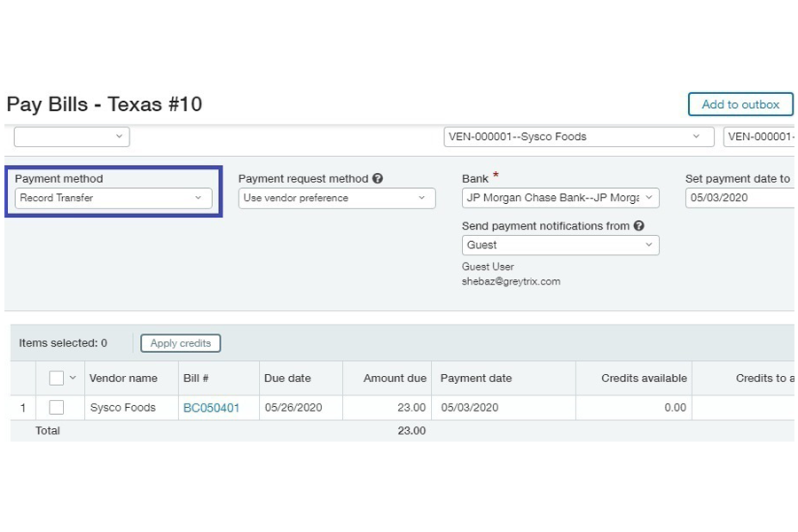Open the VEN-000001--Sysco Foods vendor dropdown
The width and height of the screenshot is (798, 532).
click(x=578, y=137)
